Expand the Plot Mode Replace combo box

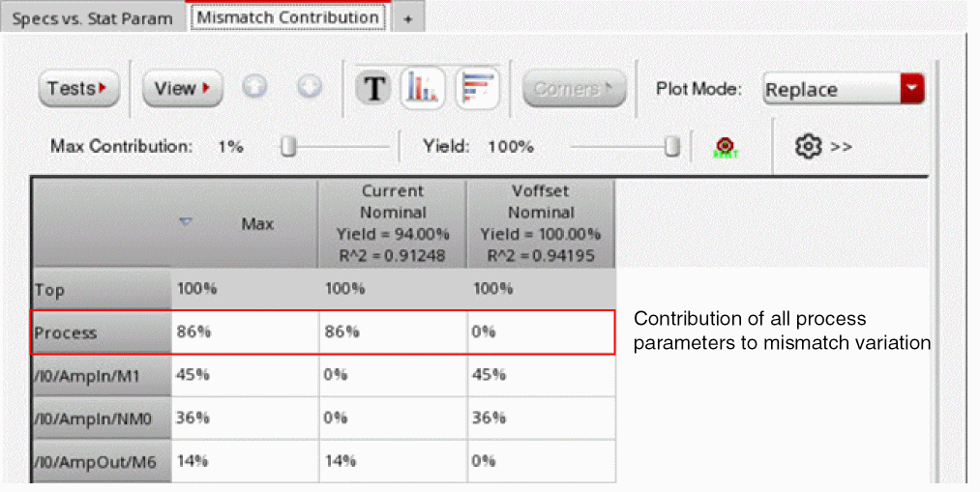pyautogui.click(x=911, y=90)
